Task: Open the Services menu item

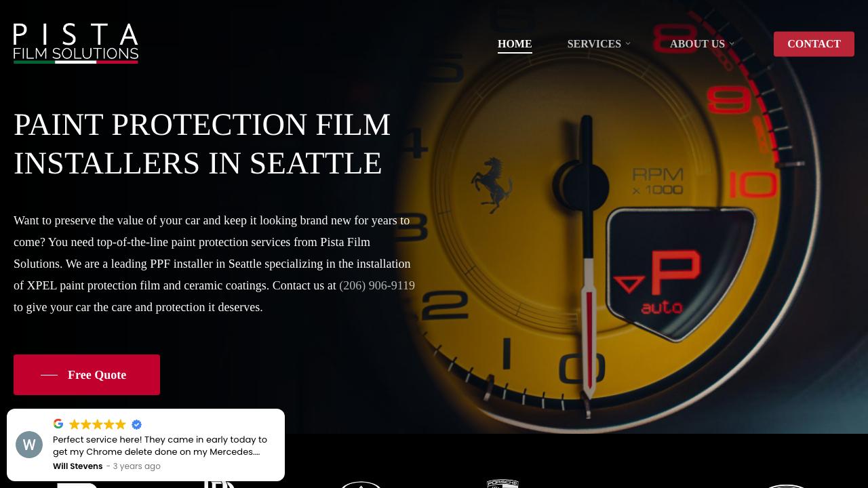Action: 594,44
